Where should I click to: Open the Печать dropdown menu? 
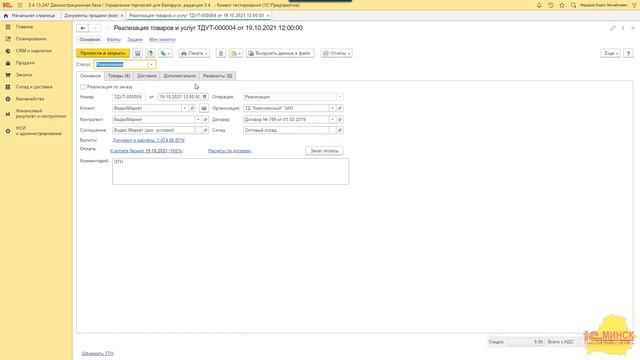pyautogui.click(x=194, y=53)
